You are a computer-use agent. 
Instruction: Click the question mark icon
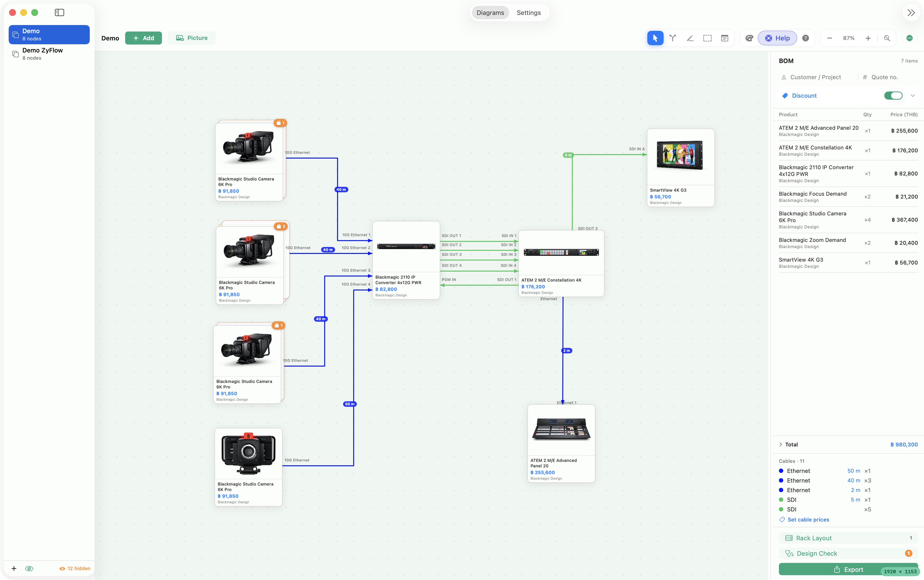tap(805, 38)
